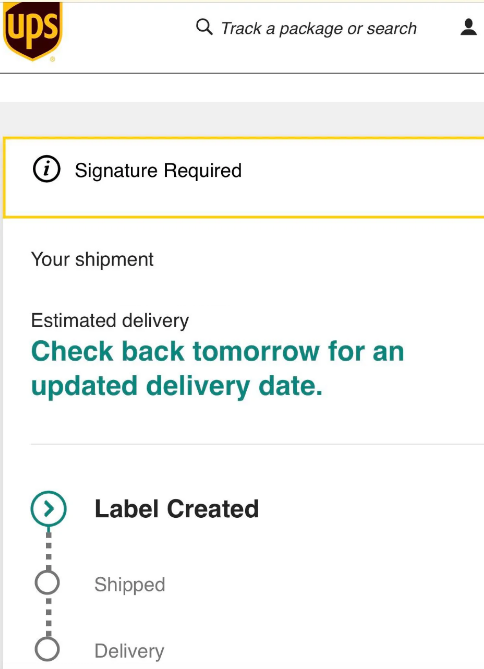Screen dimensions: 484x669
Task: Open the user account profile icon
Action: 468,27
